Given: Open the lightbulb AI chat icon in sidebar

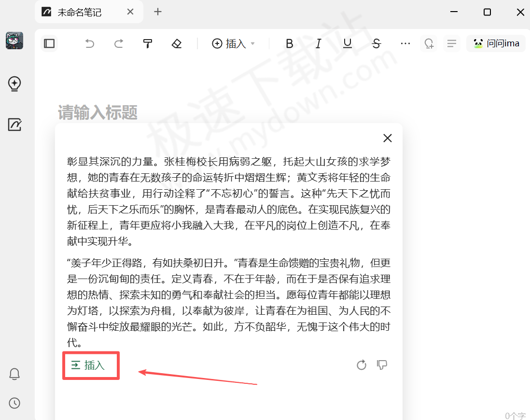Looking at the screenshot, I should point(14,84).
